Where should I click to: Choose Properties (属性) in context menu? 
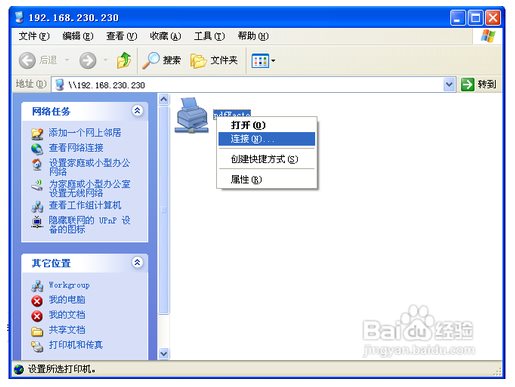266,179
